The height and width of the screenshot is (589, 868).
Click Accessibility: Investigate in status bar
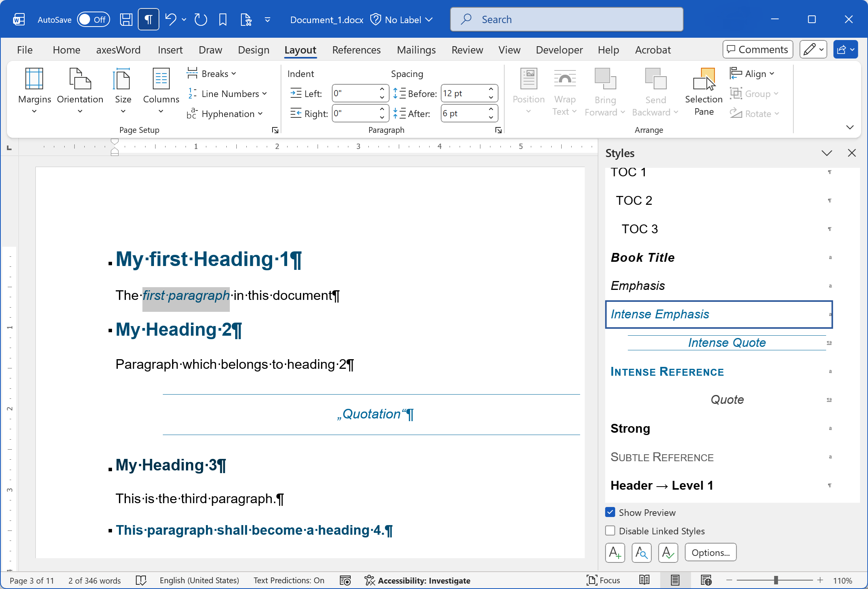click(x=417, y=580)
